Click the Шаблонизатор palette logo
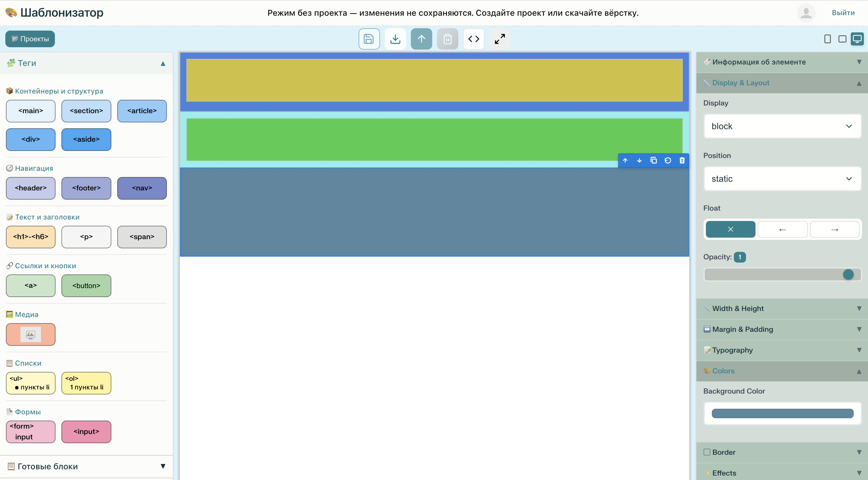 (x=11, y=12)
